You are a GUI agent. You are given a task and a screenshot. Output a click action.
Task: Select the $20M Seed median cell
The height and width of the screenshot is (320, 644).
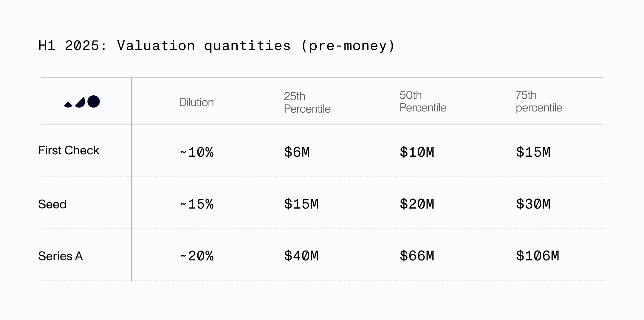coord(417,204)
